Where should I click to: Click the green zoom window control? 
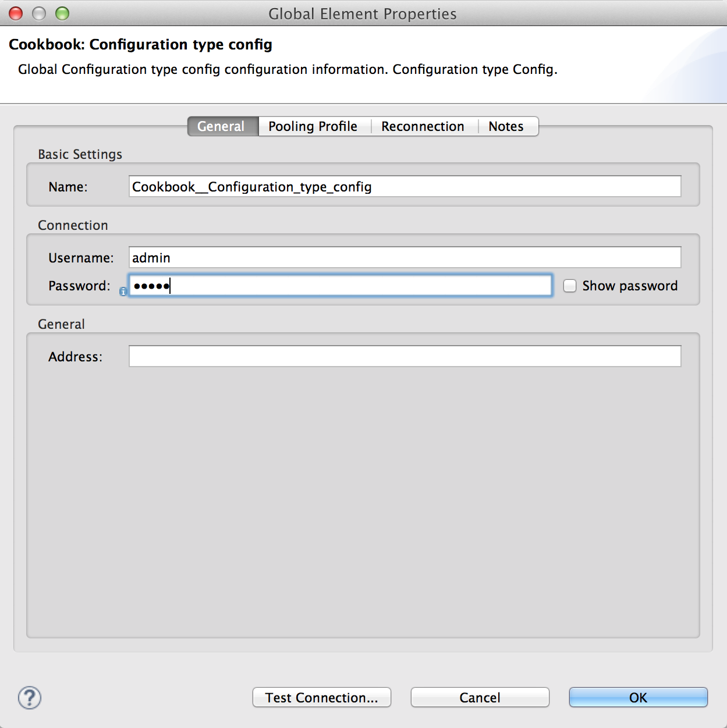pyautogui.click(x=63, y=12)
